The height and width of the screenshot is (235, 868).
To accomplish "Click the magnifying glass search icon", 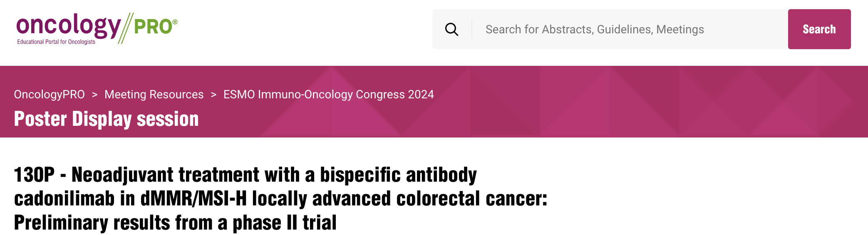I will [451, 30].
